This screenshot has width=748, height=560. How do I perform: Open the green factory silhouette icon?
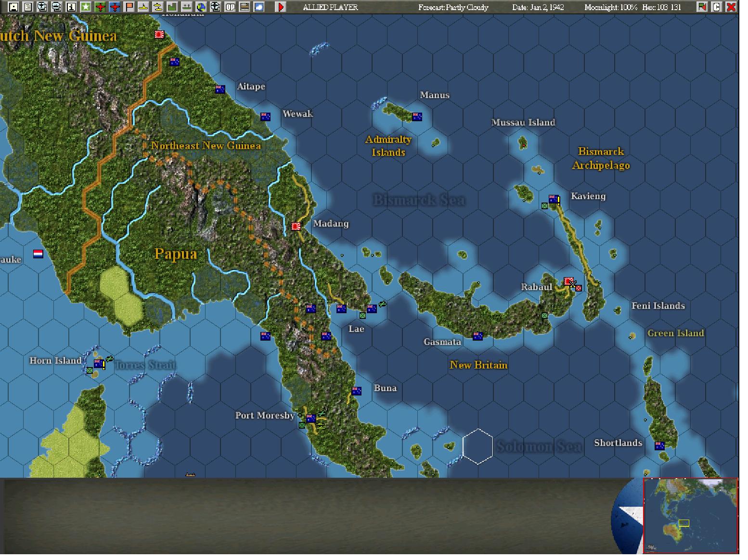[x=172, y=7]
